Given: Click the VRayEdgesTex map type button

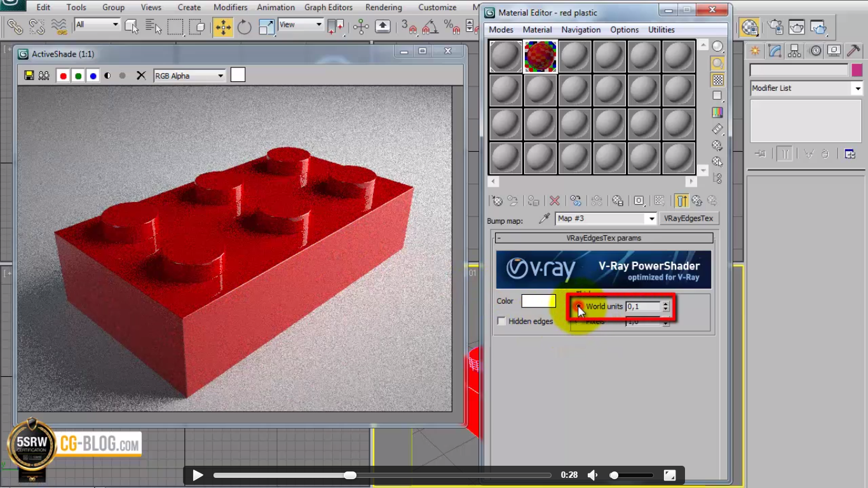Looking at the screenshot, I should click(x=689, y=219).
